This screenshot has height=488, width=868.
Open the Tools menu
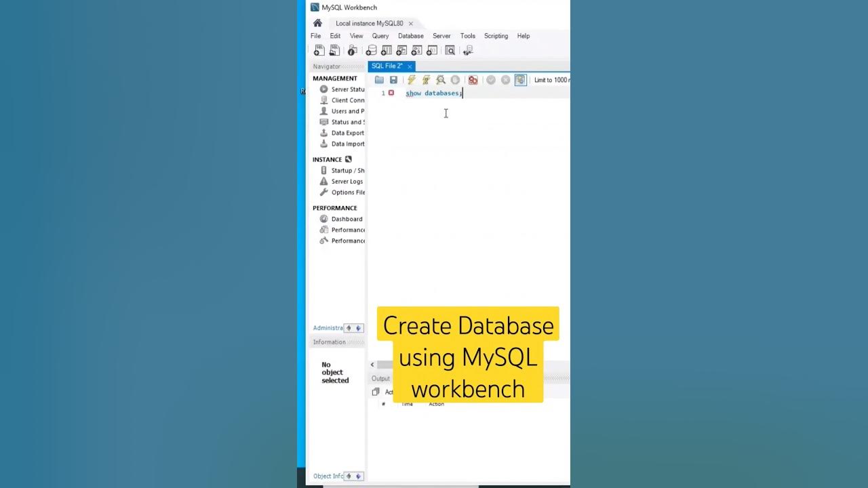[468, 36]
